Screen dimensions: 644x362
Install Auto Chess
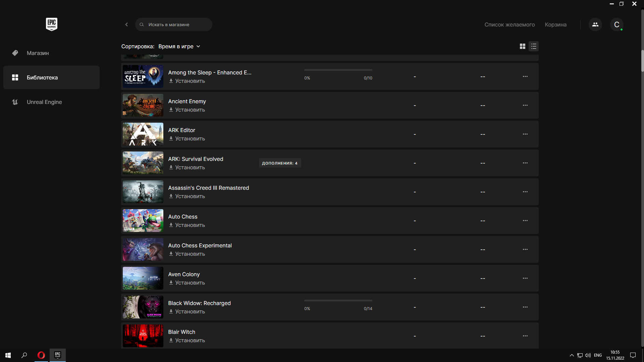tap(187, 225)
